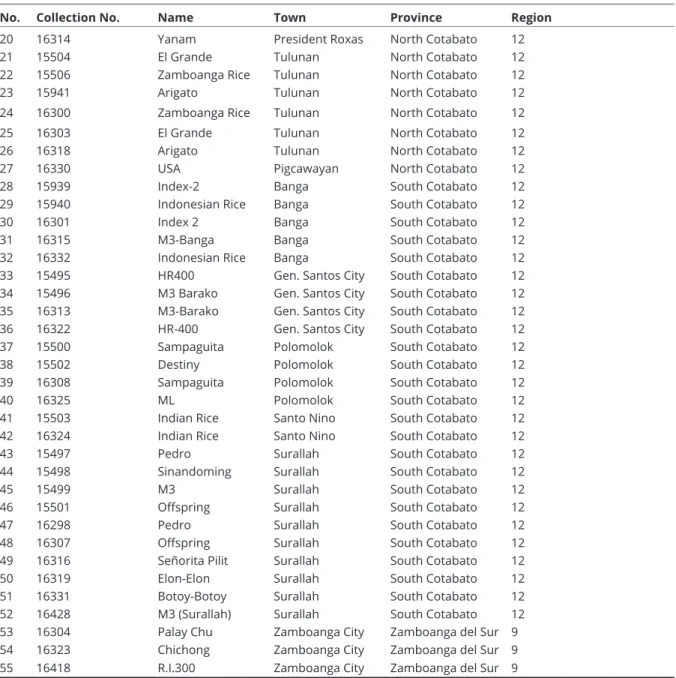Click collection number 15501
Screen dimensions: 676x678
point(53,506)
